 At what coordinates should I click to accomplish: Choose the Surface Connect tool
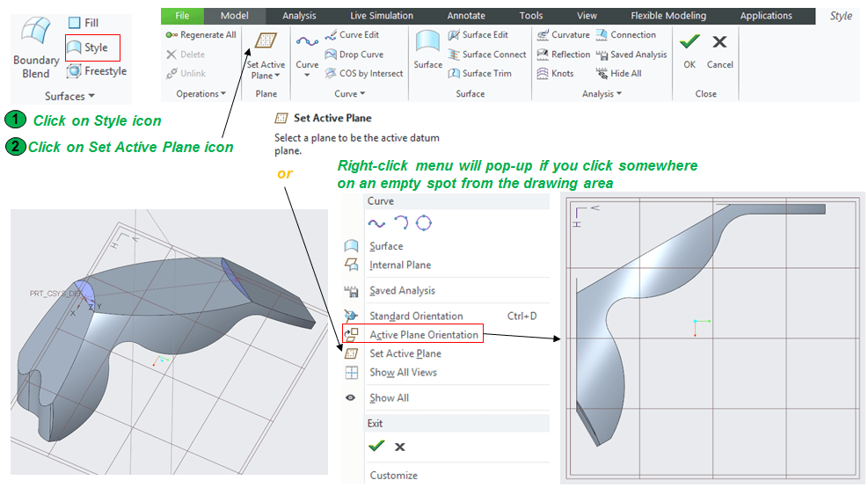(486, 55)
